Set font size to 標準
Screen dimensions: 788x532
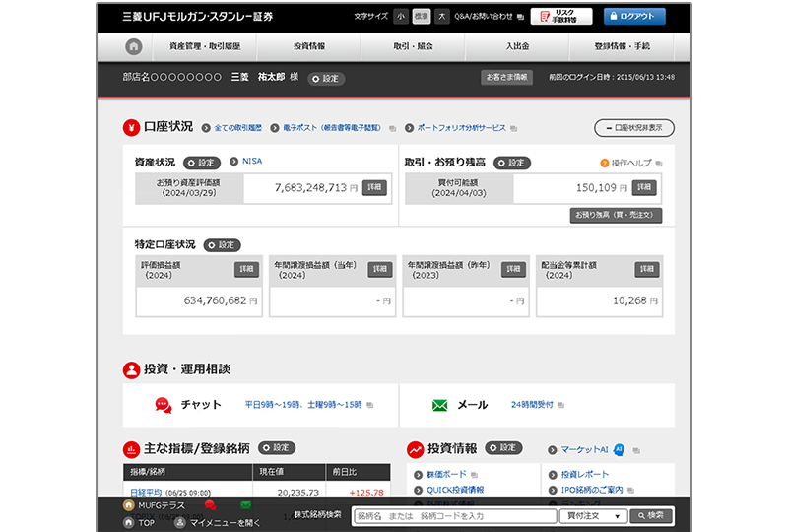pyautogui.click(x=422, y=17)
